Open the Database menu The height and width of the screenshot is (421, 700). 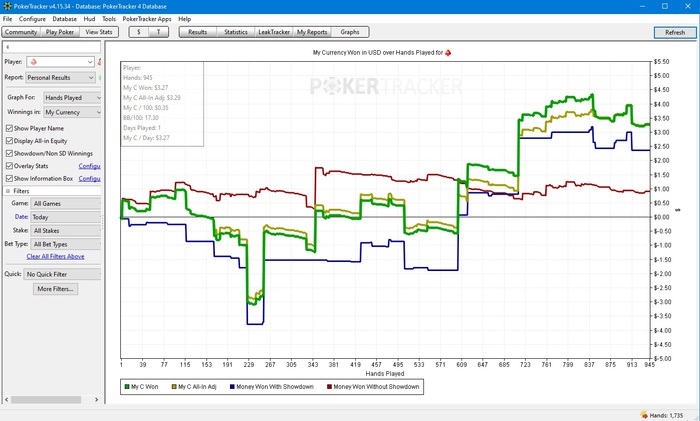coord(65,19)
